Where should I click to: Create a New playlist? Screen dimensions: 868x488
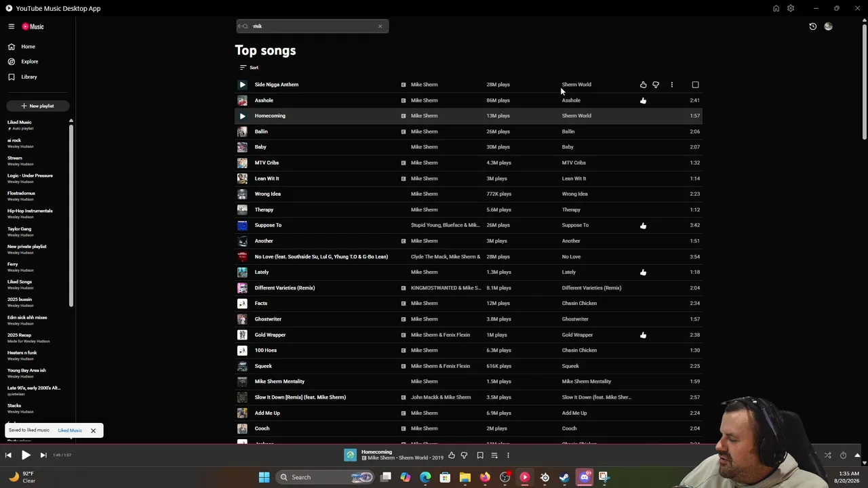pos(37,106)
